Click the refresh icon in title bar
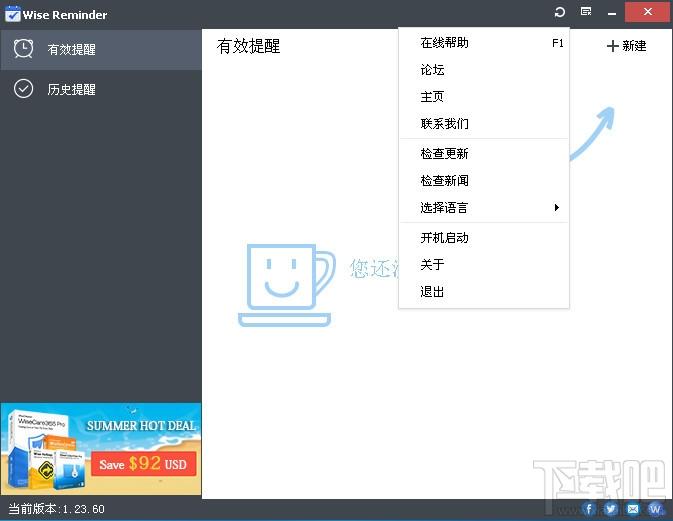673x521 pixels. pos(560,12)
